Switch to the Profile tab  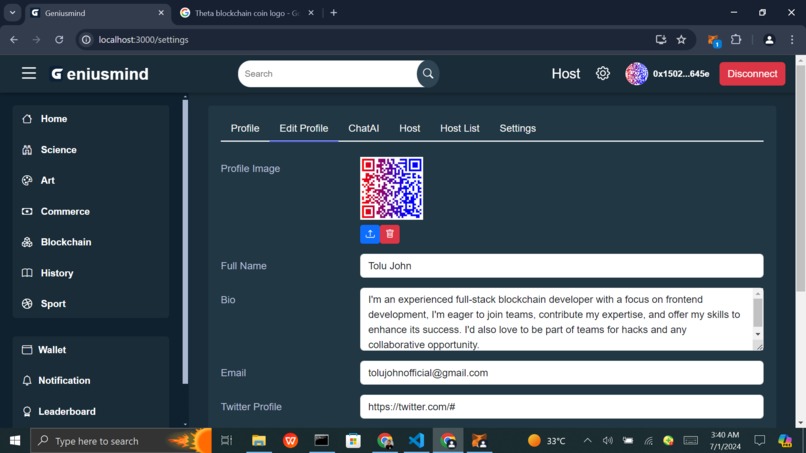[x=245, y=129]
